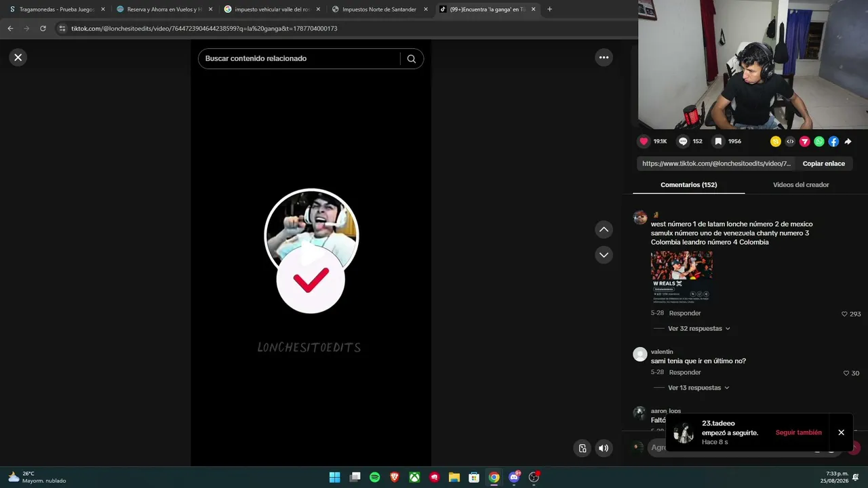
Task: Click browser back arrow
Action: click(x=10, y=28)
